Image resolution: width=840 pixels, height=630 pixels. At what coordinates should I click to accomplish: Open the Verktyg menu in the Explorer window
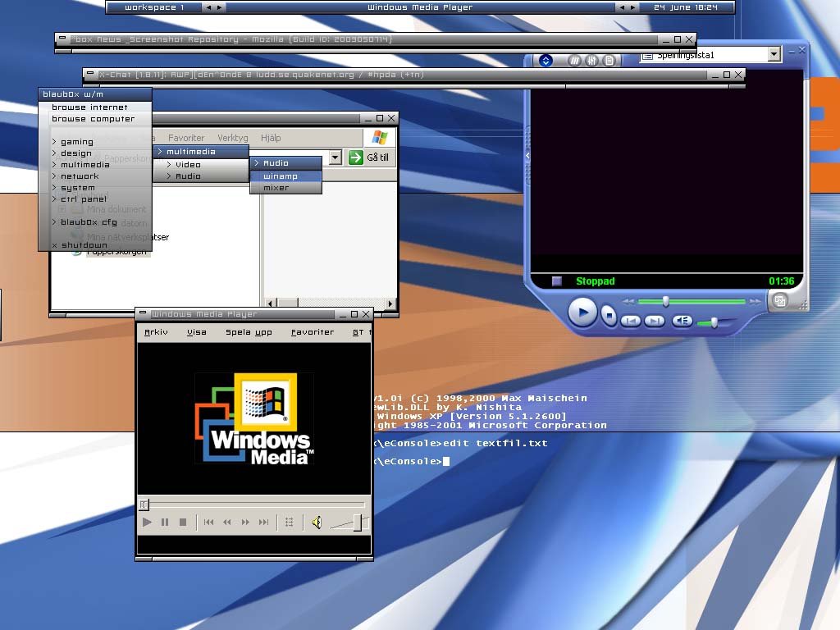(232, 138)
